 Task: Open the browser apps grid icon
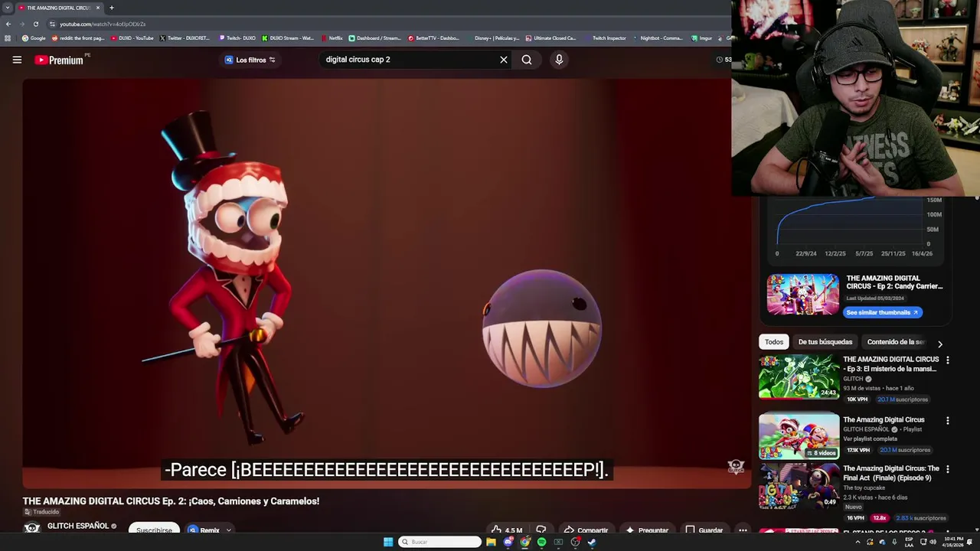(8, 38)
